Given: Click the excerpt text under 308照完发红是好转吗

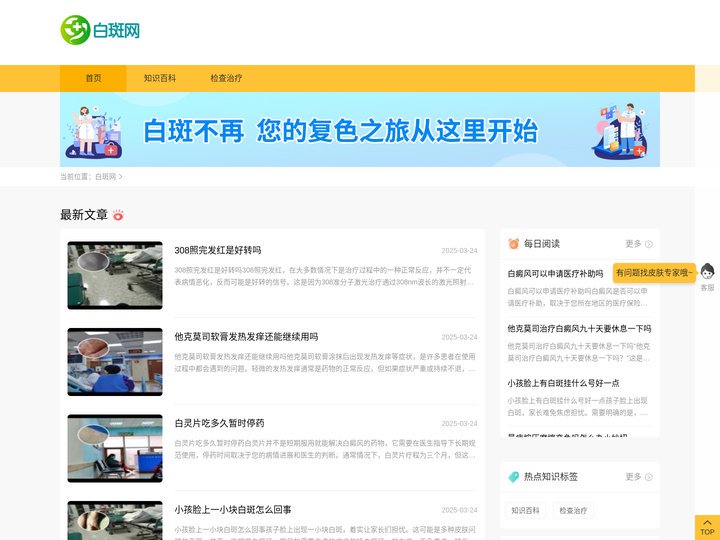Looking at the screenshot, I should point(324,276).
